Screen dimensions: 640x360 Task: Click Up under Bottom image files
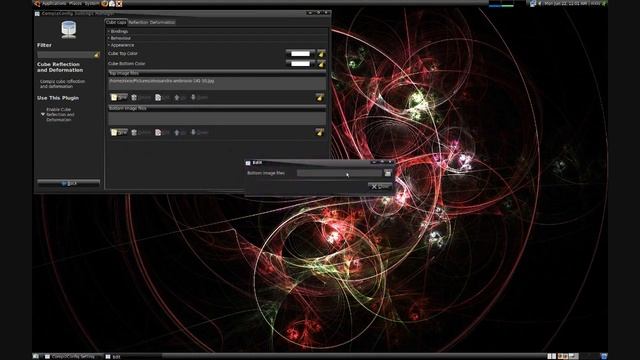click(x=180, y=133)
